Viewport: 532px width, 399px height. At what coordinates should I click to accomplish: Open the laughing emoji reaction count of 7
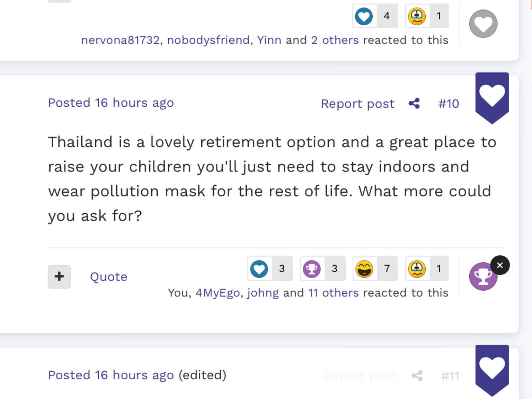(375, 268)
